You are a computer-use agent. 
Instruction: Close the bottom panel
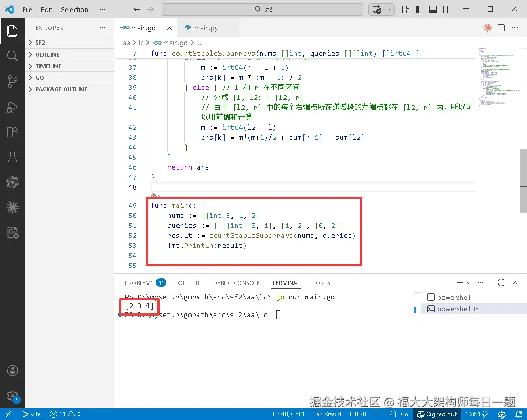pyautogui.click(x=515, y=283)
